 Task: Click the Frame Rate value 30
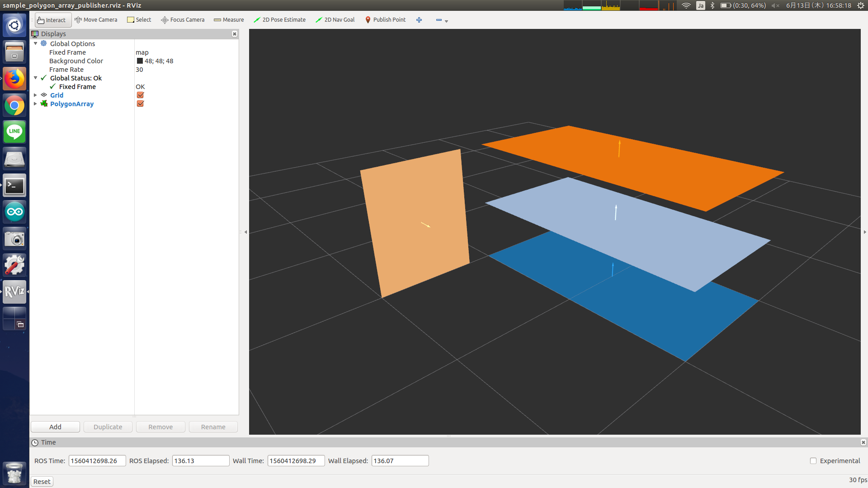point(139,70)
